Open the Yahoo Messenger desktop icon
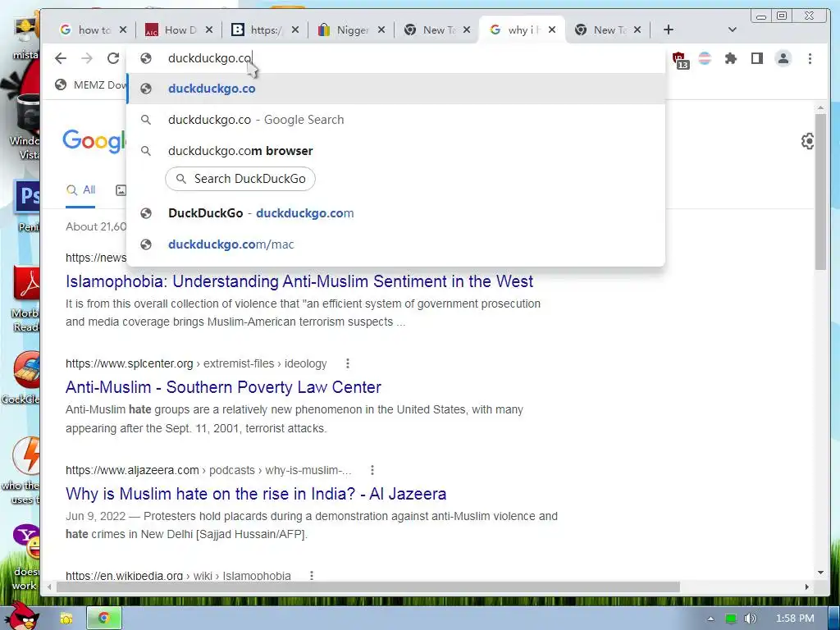The width and height of the screenshot is (840, 630). point(25,542)
